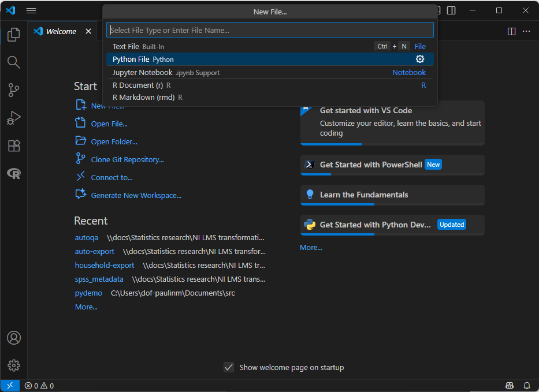This screenshot has width=539, height=392.
Task: Open the Extensions view
Action: [14, 146]
